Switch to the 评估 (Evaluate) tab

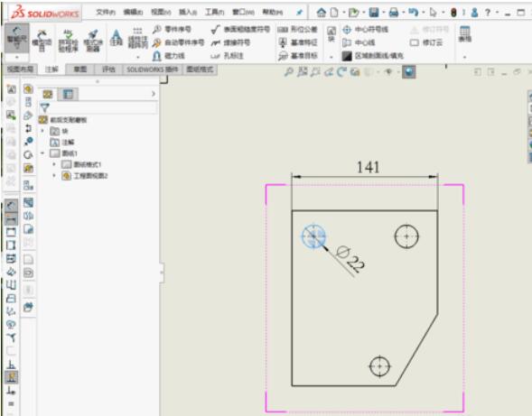(108, 69)
